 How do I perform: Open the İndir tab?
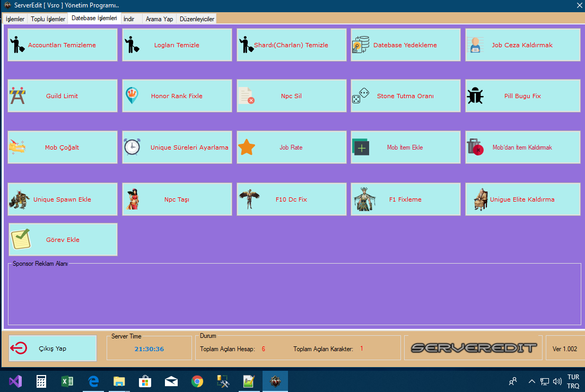[x=132, y=19]
